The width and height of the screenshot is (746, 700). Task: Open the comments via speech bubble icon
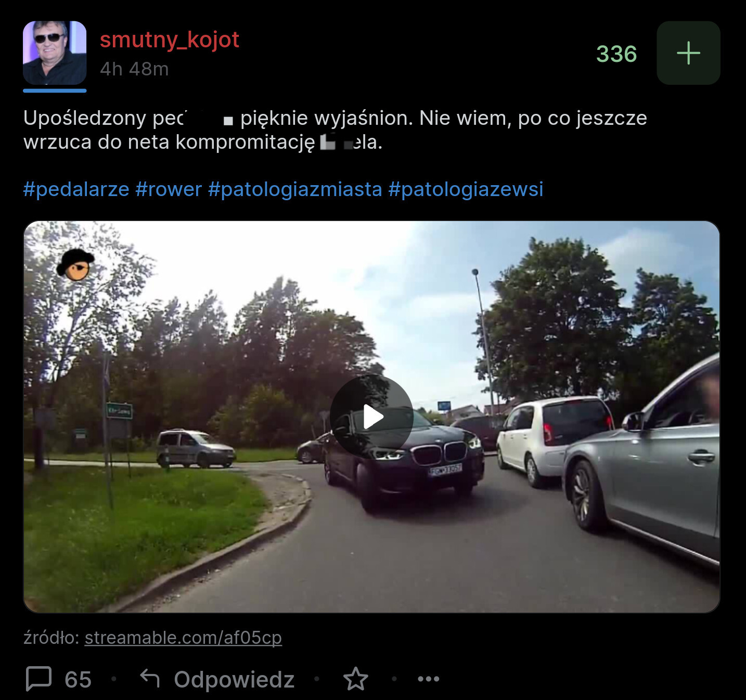tap(38, 679)
